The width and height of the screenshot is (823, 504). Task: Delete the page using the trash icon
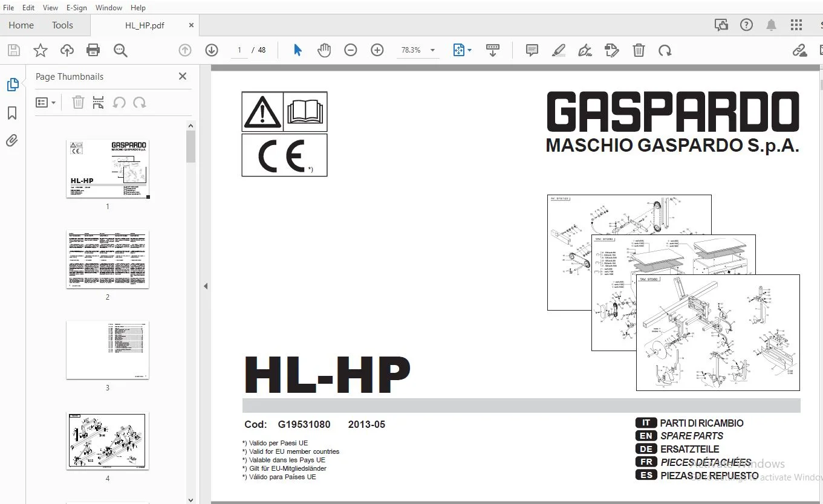[x=639, y=51]
